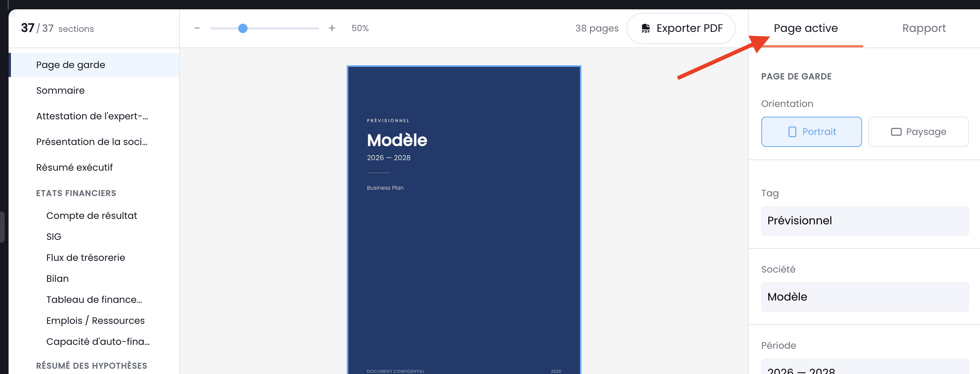Click the Tag field containing Prévisionnel
Viewport: 980px width, 374px height.
tap(865, 221)
